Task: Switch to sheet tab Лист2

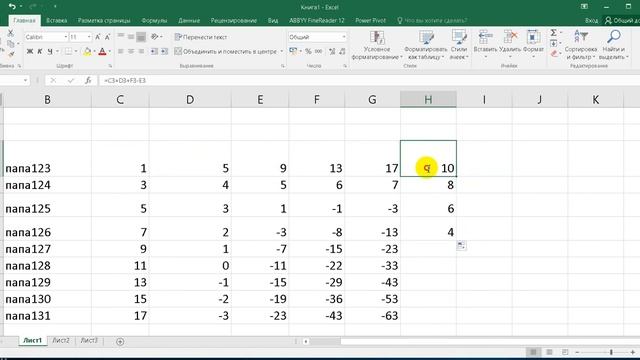Action: coord(61,341)
